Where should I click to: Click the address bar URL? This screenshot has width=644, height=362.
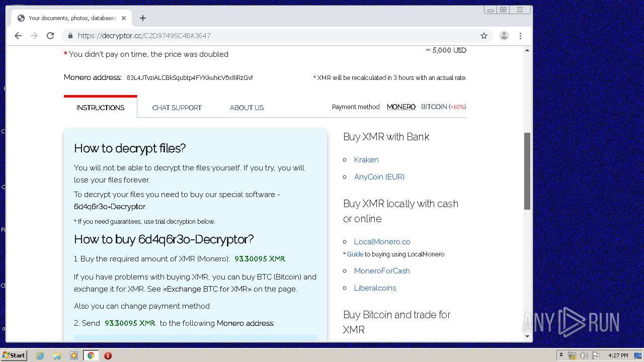pos(144,36)
